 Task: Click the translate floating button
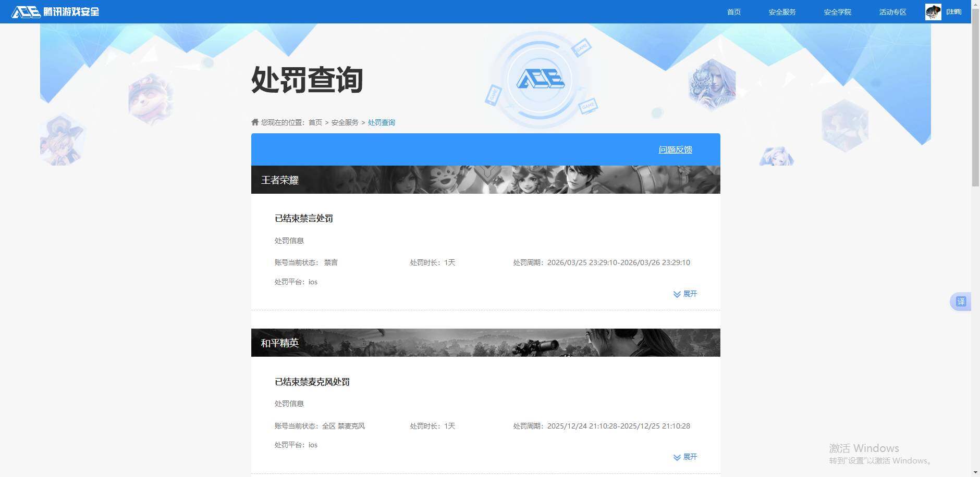(x=961, y=302)
